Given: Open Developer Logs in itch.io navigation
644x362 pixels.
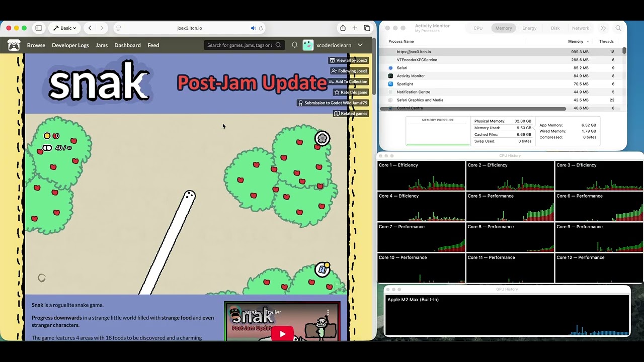Looking at the screenshot, I should 70,45.
